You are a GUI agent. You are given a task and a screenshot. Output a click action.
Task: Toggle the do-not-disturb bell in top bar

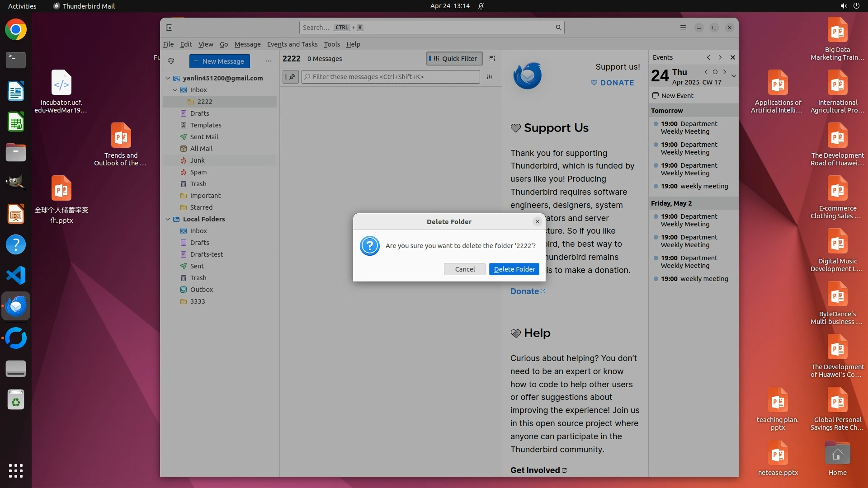[481, 6]
